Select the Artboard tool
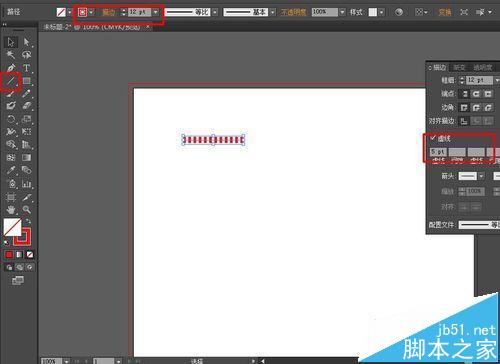This screenshot has height=364, width=500. (11, 197)
